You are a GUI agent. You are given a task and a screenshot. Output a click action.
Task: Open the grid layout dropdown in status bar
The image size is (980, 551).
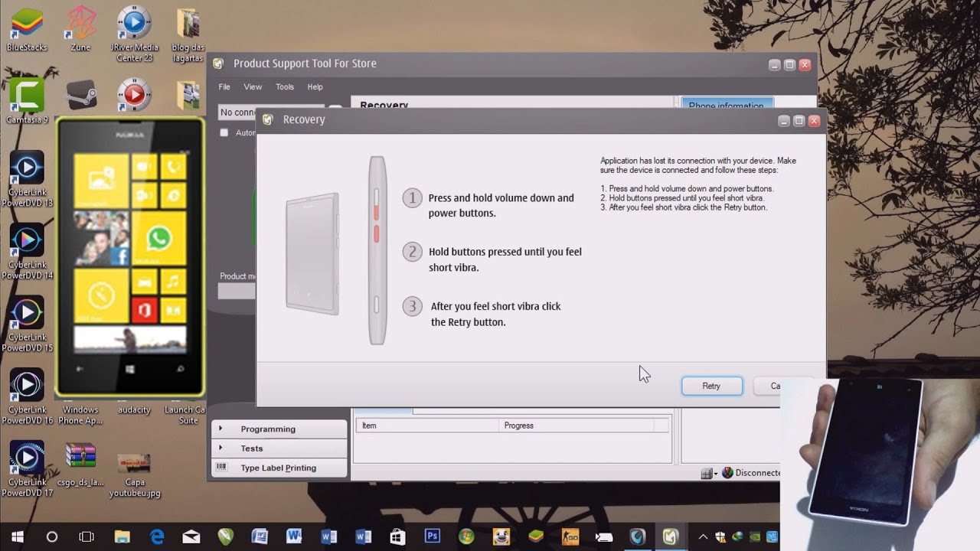(709, 474)
